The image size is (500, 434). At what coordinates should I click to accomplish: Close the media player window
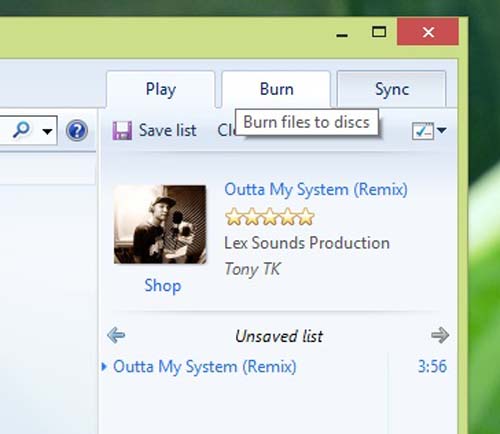[x=428, y=32]
